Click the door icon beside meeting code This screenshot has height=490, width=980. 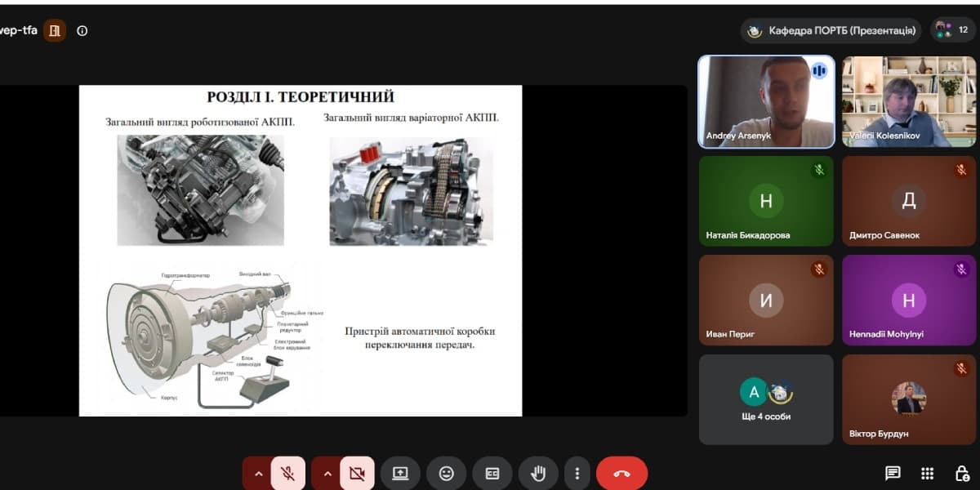point(55,31)
